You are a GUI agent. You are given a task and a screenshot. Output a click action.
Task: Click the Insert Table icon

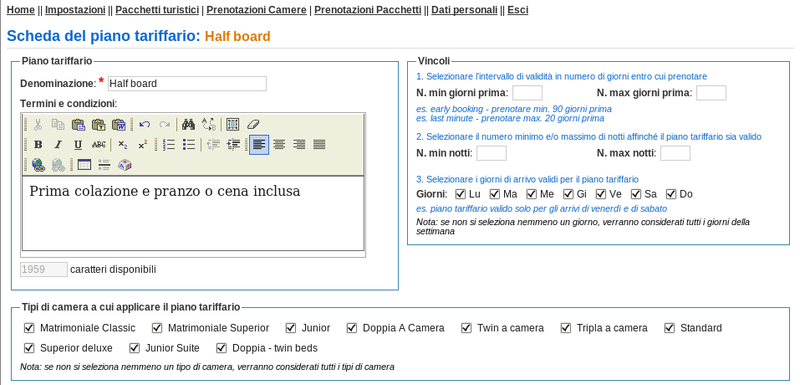84,165
